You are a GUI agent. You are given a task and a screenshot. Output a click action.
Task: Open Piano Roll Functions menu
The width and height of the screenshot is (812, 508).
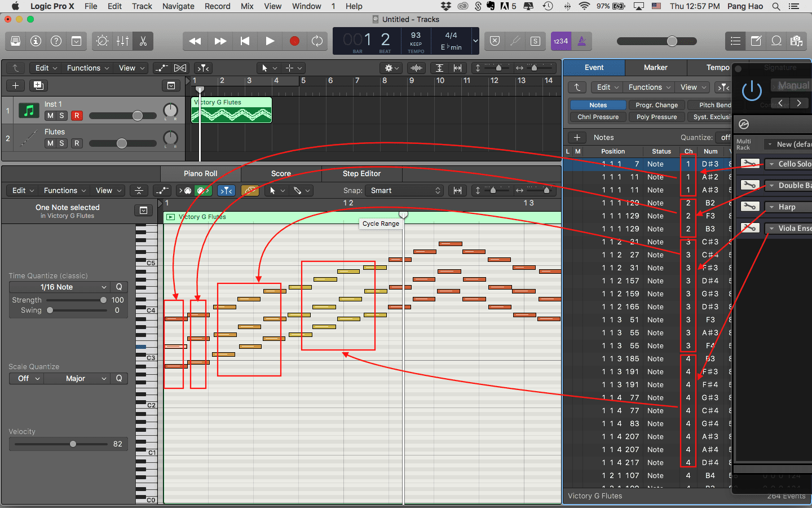tap(65, 191)
